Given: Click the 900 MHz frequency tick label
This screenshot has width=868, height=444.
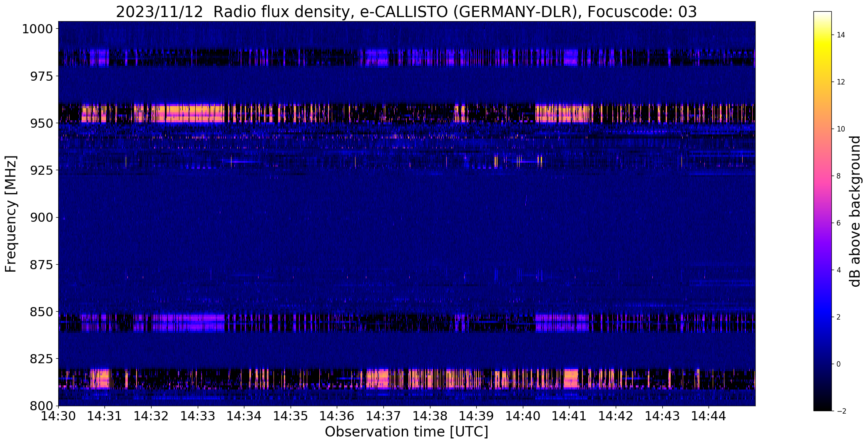Looking at the screenshot, I should click(42, 218).
